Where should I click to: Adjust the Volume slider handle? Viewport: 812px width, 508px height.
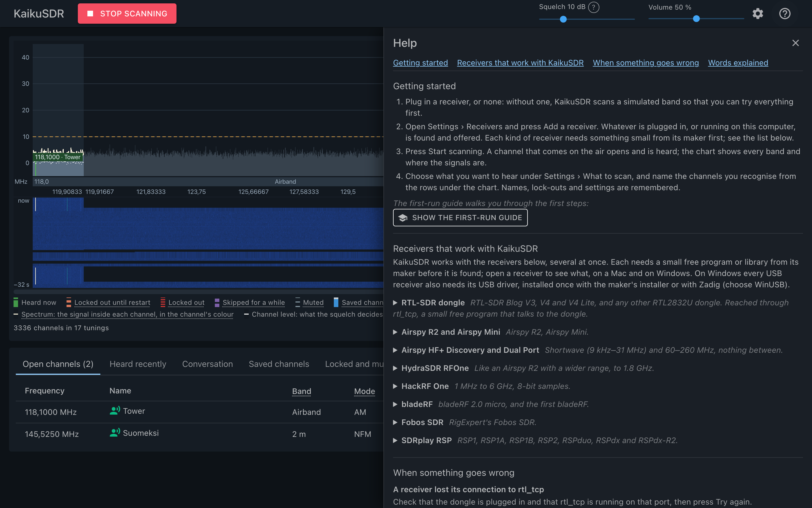point(696,19)
